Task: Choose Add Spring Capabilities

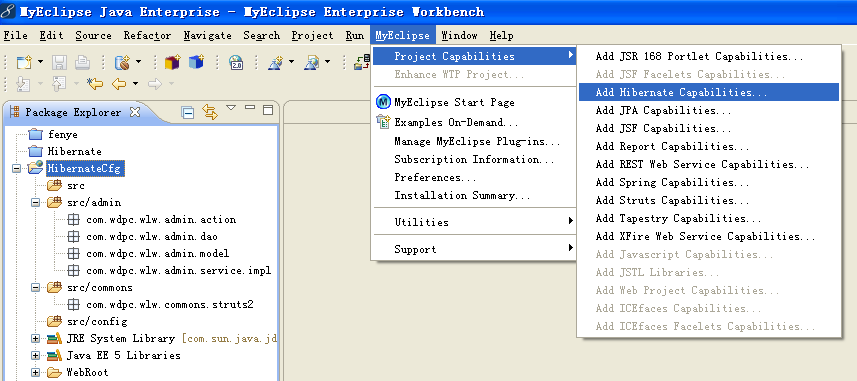Action: tap(708, 182)
